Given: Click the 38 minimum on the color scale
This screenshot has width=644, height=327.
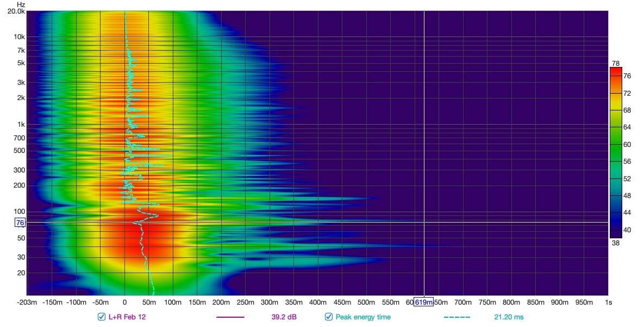Looking at the screenshot, I should pos(615,243).
